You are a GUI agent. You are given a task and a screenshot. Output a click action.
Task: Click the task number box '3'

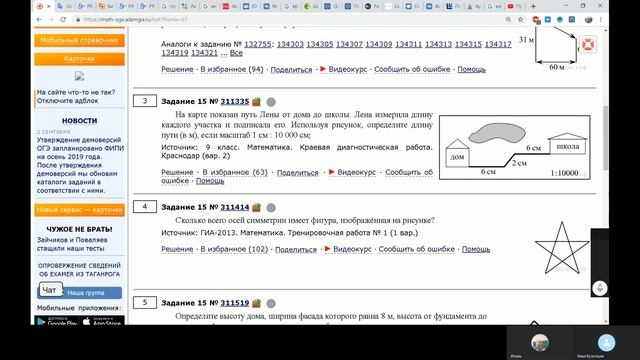(x=144, y=101)
